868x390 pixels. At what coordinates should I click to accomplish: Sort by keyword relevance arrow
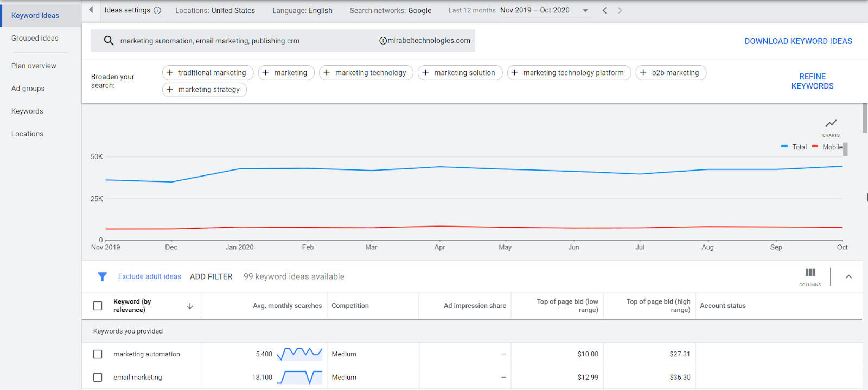click(x=190, y=306)
